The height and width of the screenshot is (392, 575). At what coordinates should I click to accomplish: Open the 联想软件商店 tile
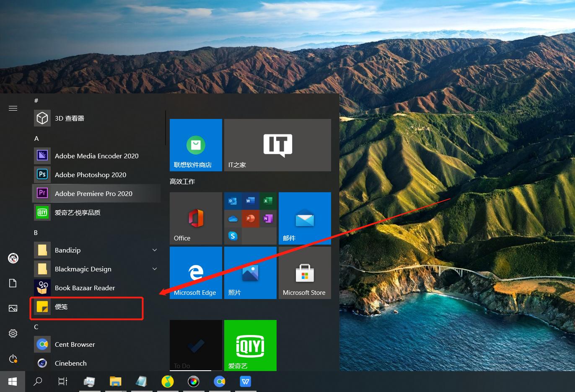[196, 145]
